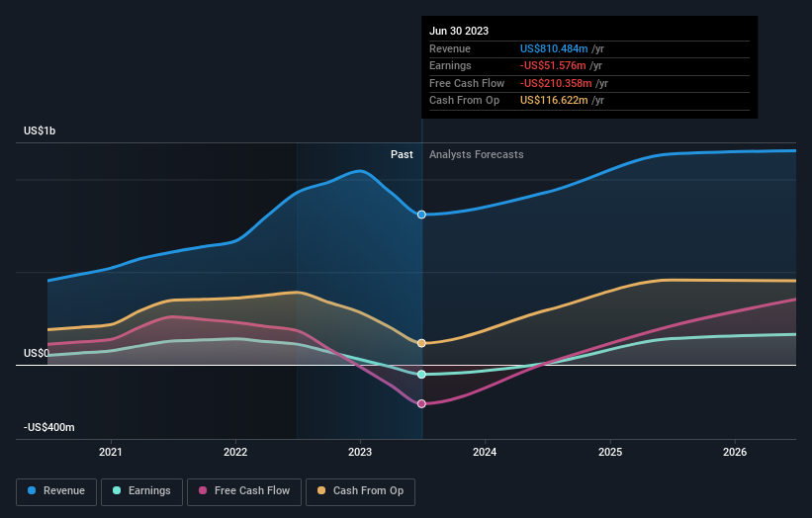This screenshot has width=812, height=518.
Task: Select the 2024 x-axis label
Action: tap(485, 452)
